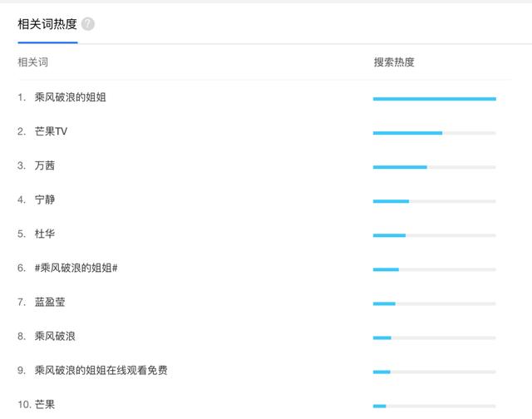Click the 搜索热度 column header

[394, 62]
